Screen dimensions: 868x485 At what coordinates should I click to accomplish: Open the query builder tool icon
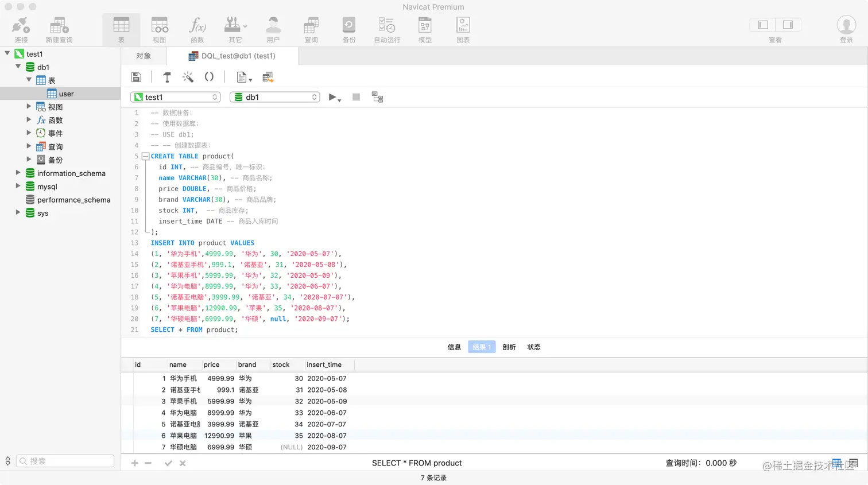(167, 77)
